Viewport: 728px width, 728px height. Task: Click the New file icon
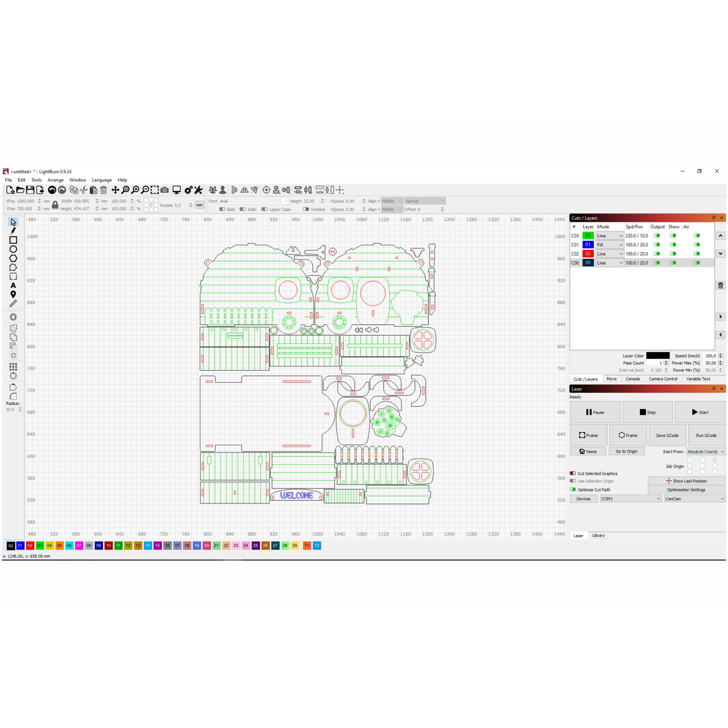(10, 190)
